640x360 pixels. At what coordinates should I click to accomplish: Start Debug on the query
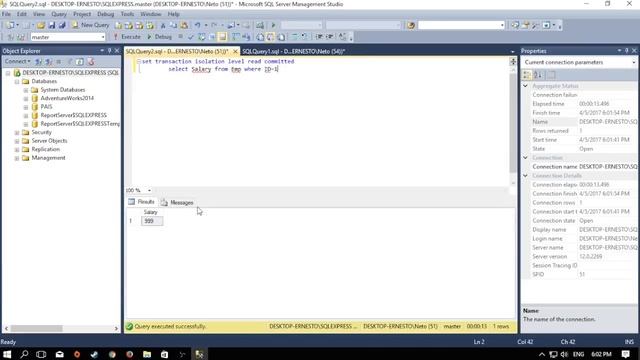[159, 37]
